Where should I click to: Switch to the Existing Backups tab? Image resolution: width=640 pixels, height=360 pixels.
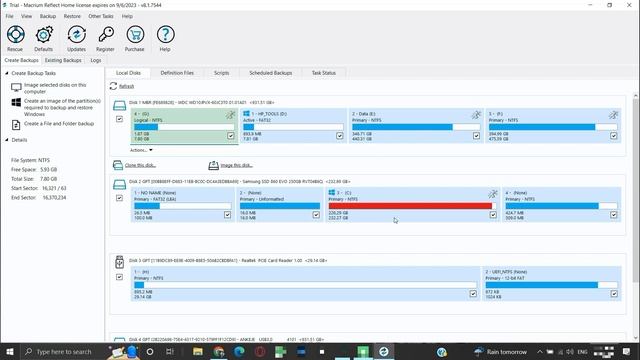[63, 60]
